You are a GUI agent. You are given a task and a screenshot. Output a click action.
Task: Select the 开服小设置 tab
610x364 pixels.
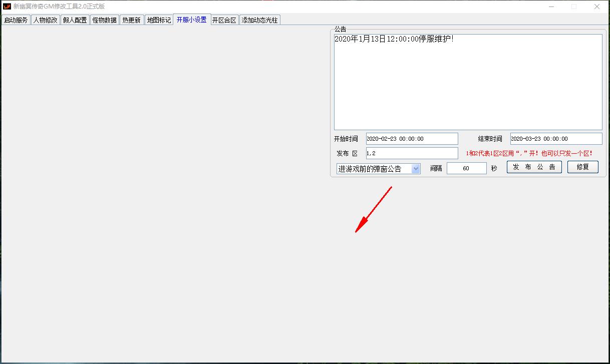(192, 20)
